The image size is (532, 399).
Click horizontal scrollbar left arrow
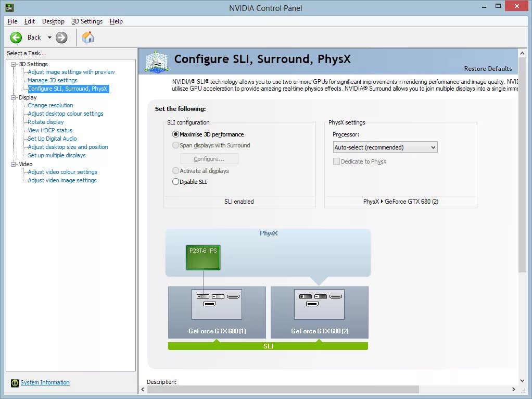pyautogui.click(x=143, y=390)
